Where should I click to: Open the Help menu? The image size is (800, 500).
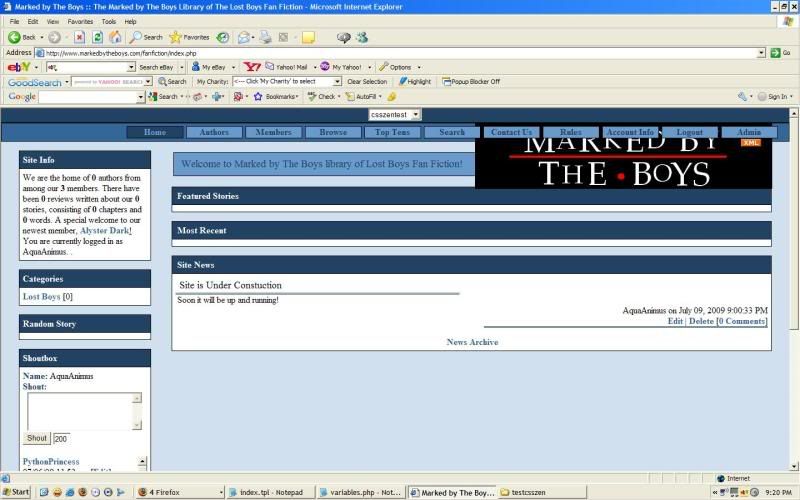[131, 21]
